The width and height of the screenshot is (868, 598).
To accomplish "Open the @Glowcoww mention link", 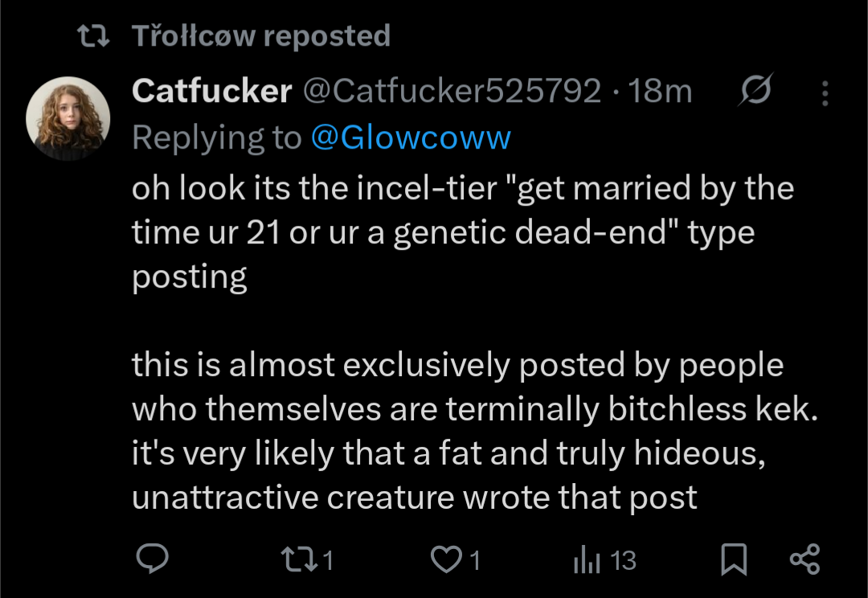I will [410, 138].
